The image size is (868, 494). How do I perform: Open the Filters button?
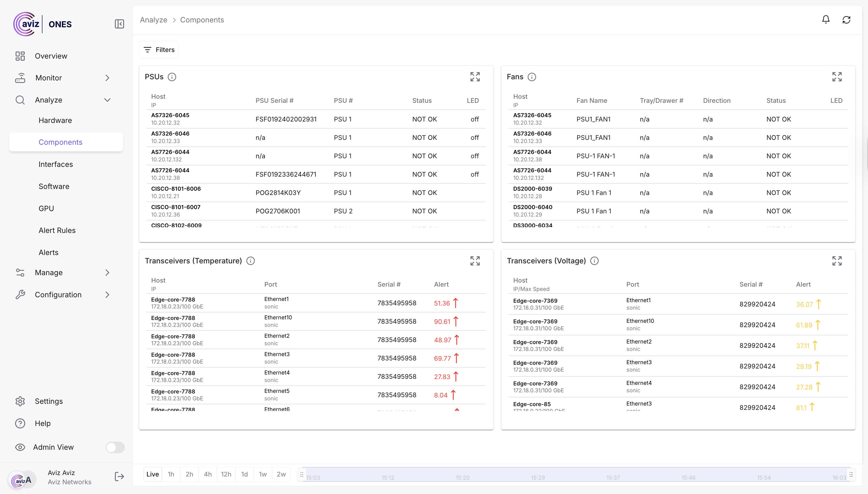tap(159, 50)
